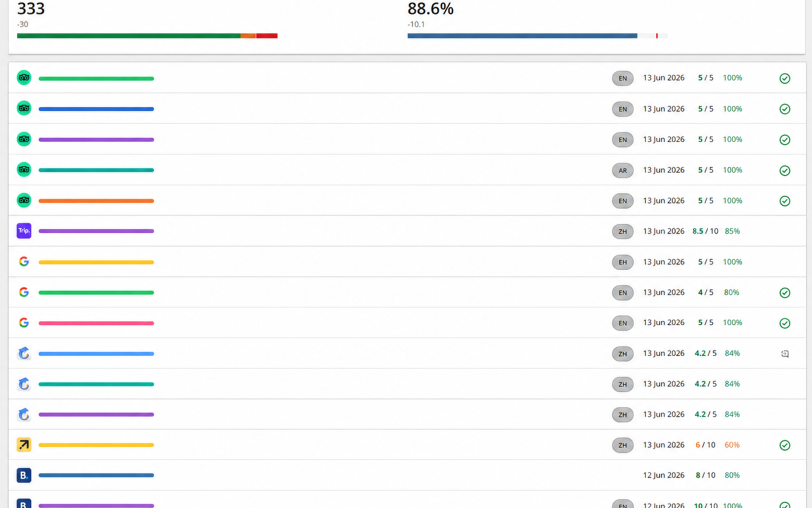The height and width of the screenshot is (508, 812).
Task: Click the reply icon on the 4.2/5 review
Action: pos(784,353)
